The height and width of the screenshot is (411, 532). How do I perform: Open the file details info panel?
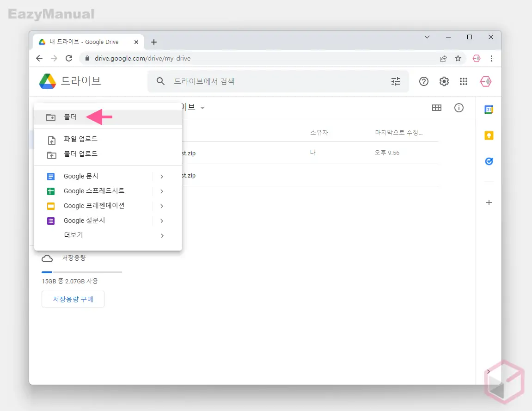pos(459,108)
